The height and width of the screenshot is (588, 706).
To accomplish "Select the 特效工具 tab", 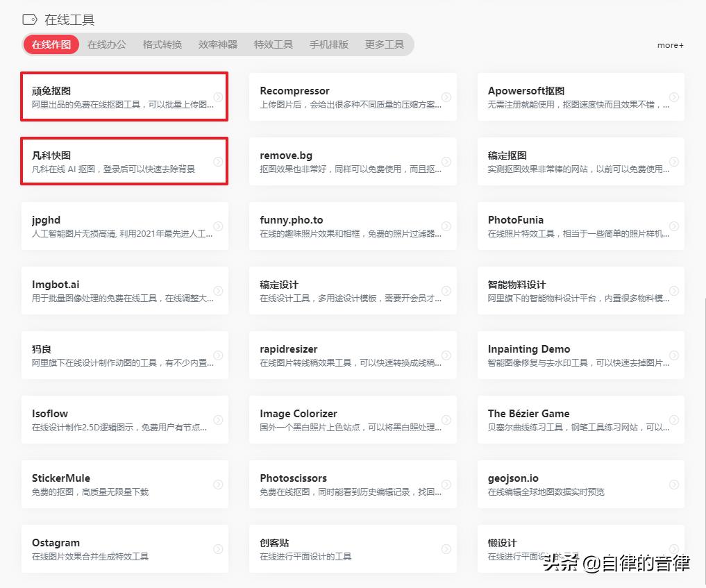I will [x=274, y=44].
